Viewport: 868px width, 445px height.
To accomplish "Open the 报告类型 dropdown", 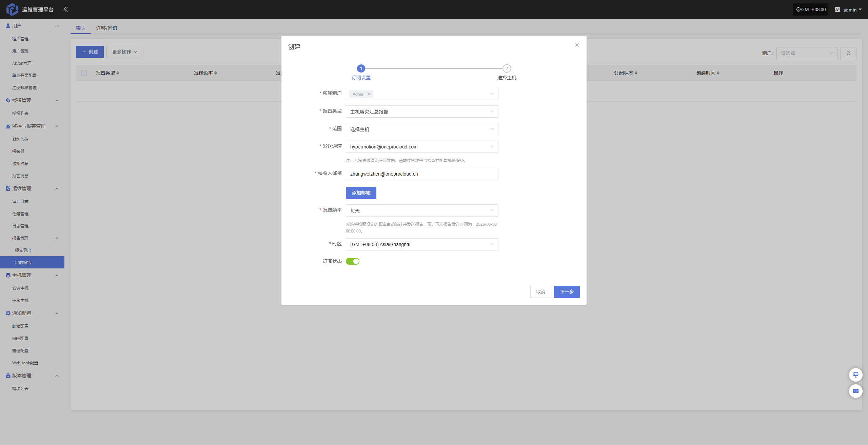I will 422,112.
